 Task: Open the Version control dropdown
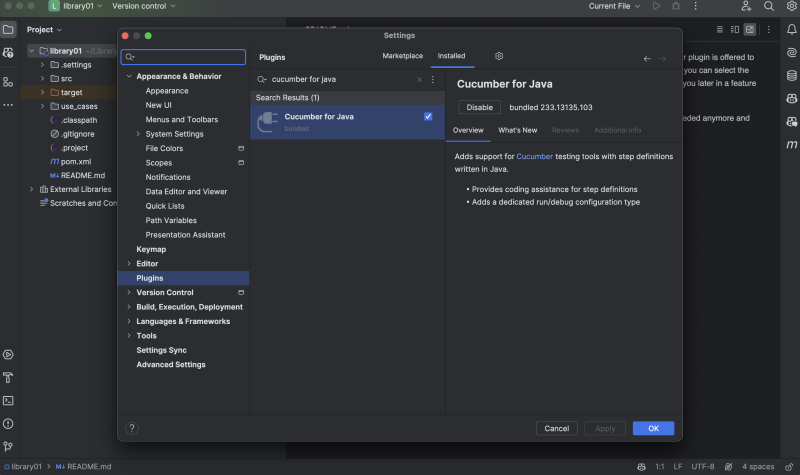click(x=144, y=6)
